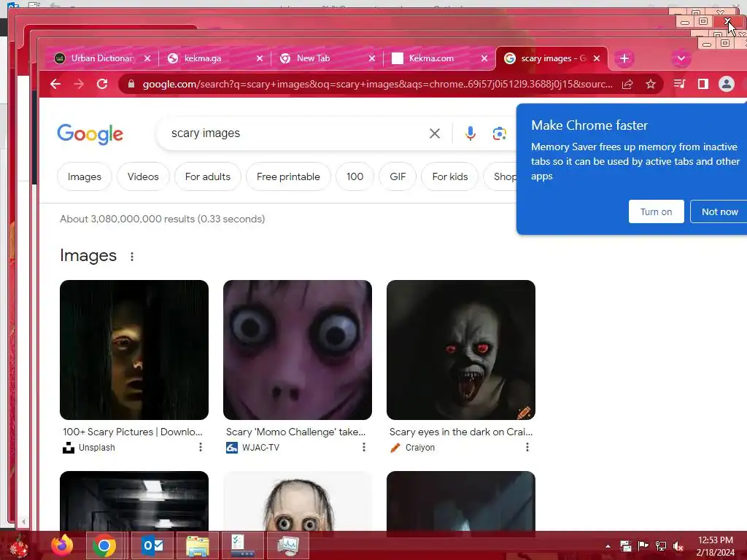Switch to the Kekma.com tab
This screenshot has width=747, height=560.
(x=438, y=58)
